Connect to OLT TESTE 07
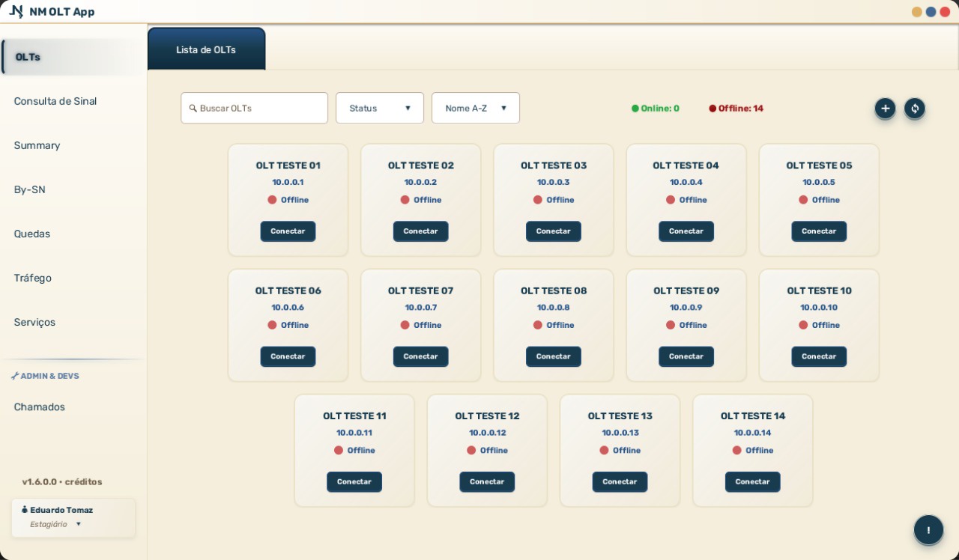This screenshot has height=560, width=959. click(420, 356)
